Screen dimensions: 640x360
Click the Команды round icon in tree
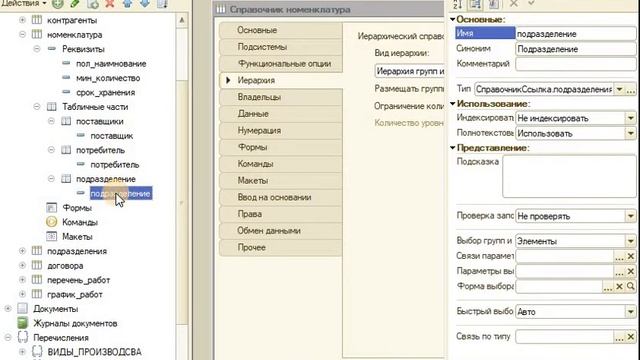(x=51, y=222)
